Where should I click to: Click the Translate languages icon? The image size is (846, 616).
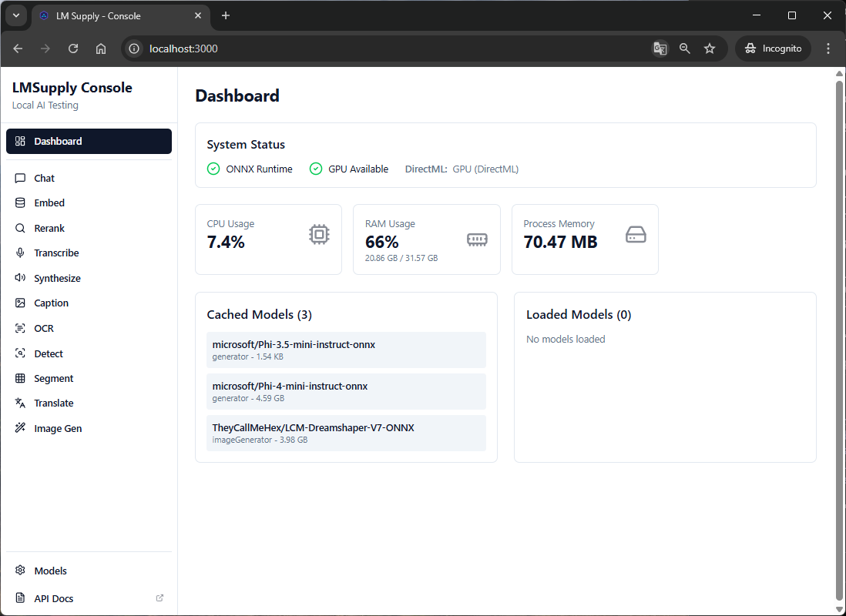point(20,403)
